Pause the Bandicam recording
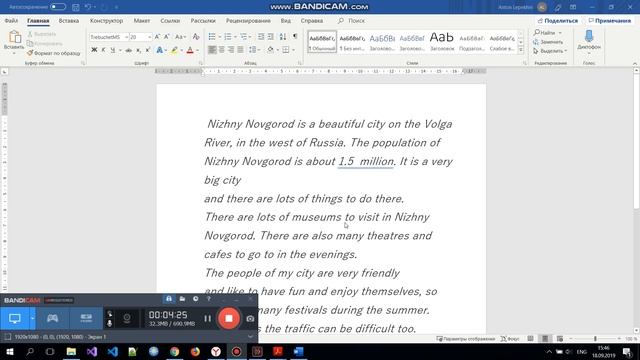This screenshot has height=360, width=640. coord(207,318)
